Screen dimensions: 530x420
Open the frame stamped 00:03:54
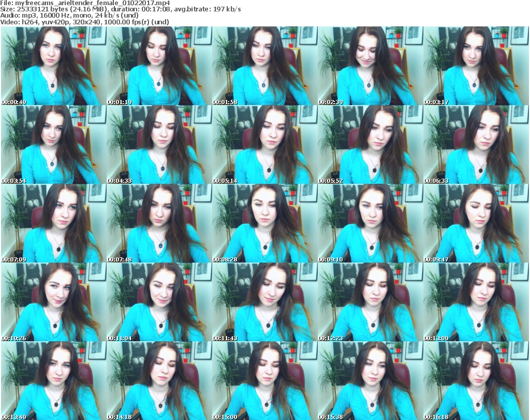pos(53,144)
